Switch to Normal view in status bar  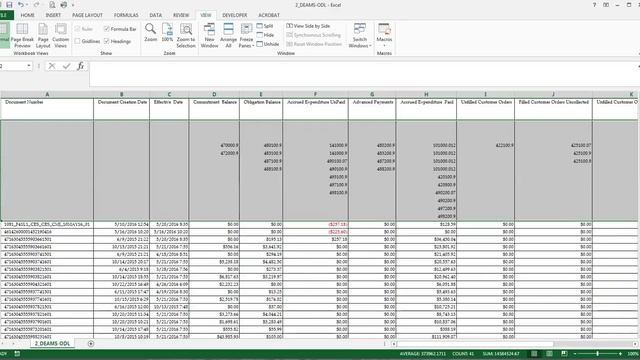tap(534, 353)
